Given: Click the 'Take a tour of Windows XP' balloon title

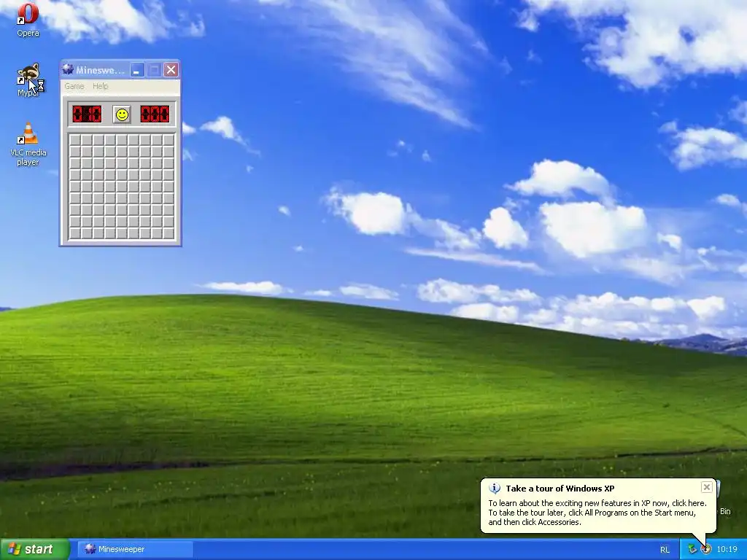Looking at the screenshot, I should [x=560, y=489].
